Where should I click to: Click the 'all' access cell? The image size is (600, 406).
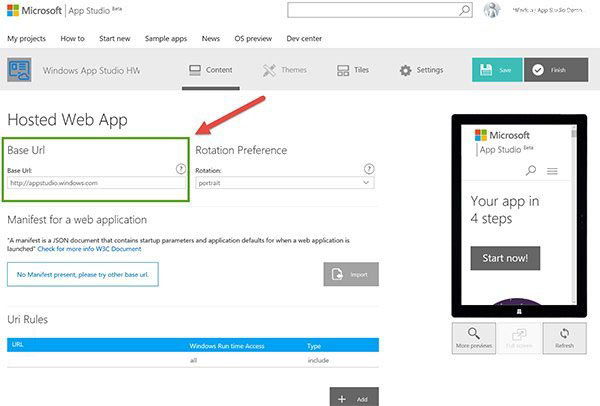pos(193,360)
